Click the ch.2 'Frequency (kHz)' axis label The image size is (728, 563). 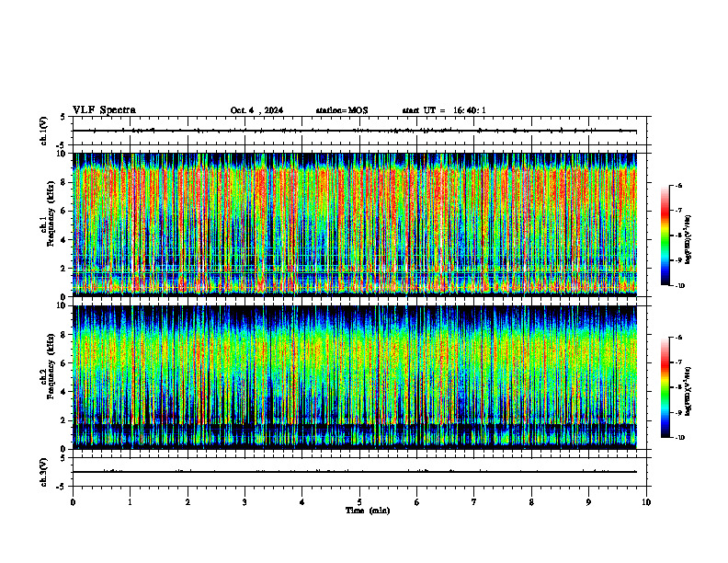point(51,365)
